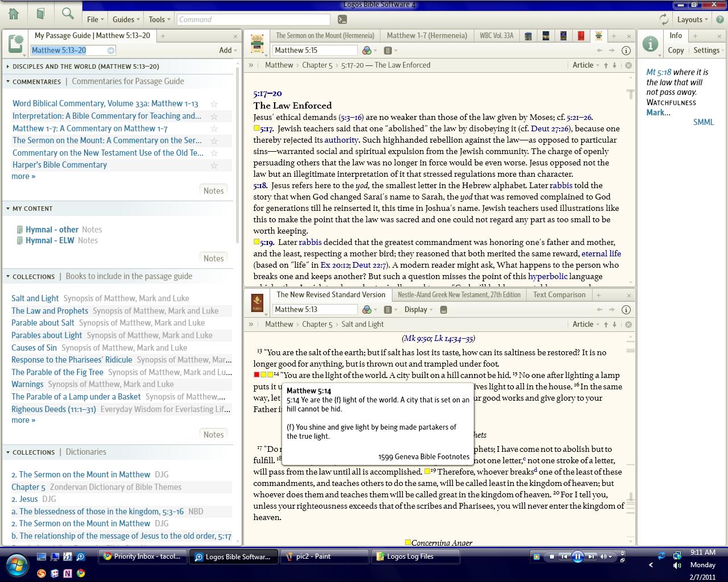
Task: Collapse the Collections Dictionaries section
Action: 8,452
